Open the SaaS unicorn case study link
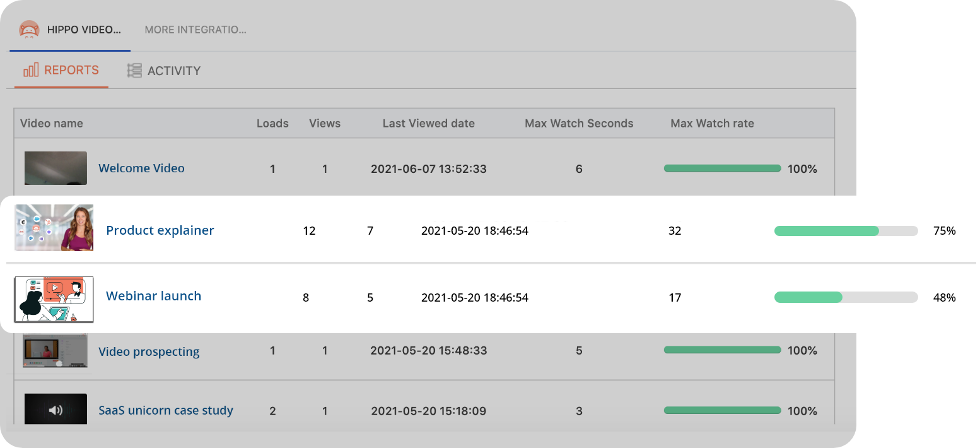This screenshot has width=980, height=448. pyautogui.click(x=166, y=410)
